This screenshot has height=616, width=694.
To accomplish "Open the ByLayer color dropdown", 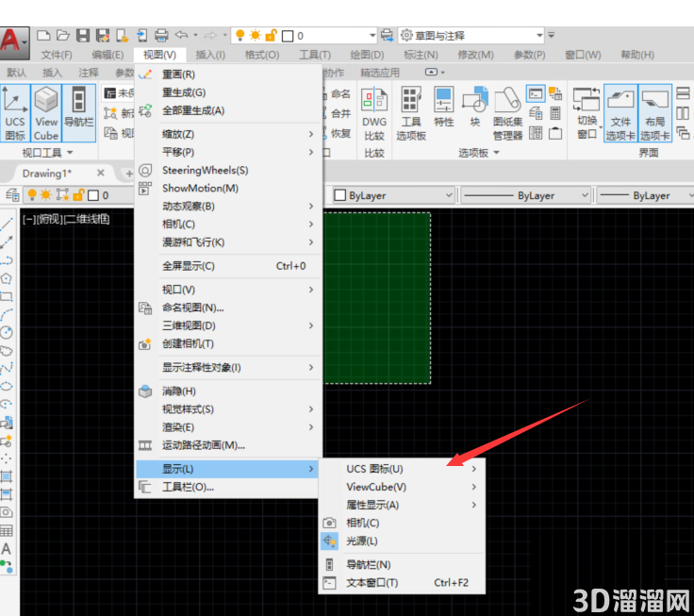I will coord(449,195).
